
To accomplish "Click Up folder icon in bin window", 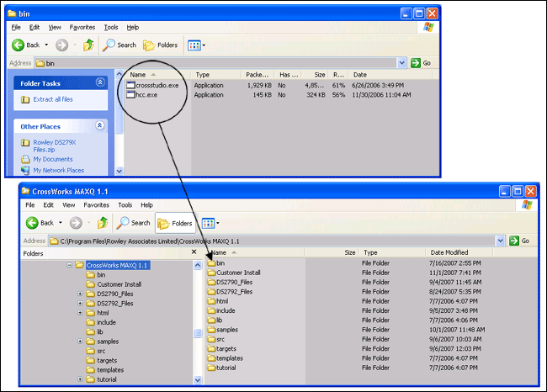I will [88, 45].
